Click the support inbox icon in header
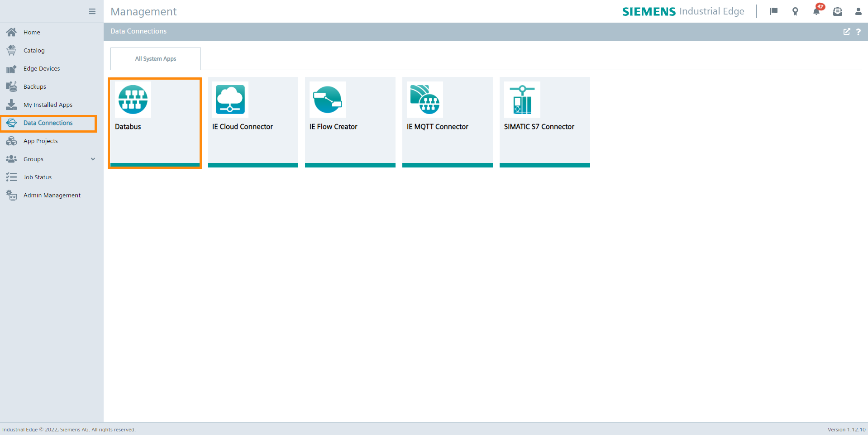The height and width of the screenshot is (435, 868). point(838,11)
